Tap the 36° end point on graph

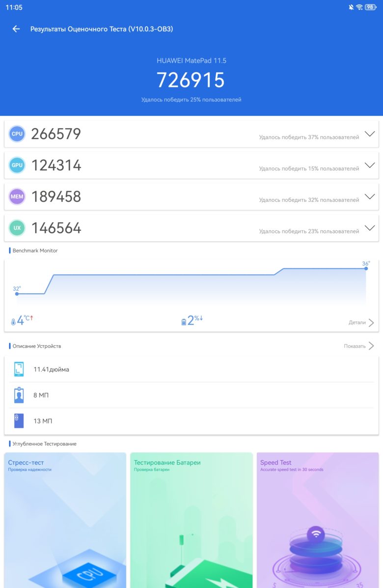coord(366,268)
